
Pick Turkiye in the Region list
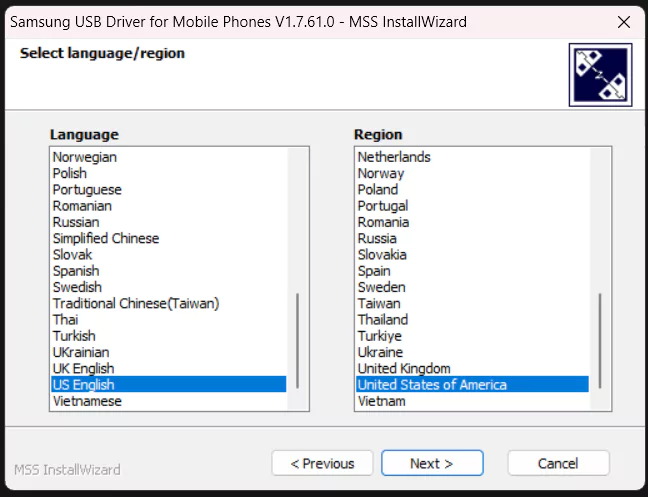coord(472,336)
